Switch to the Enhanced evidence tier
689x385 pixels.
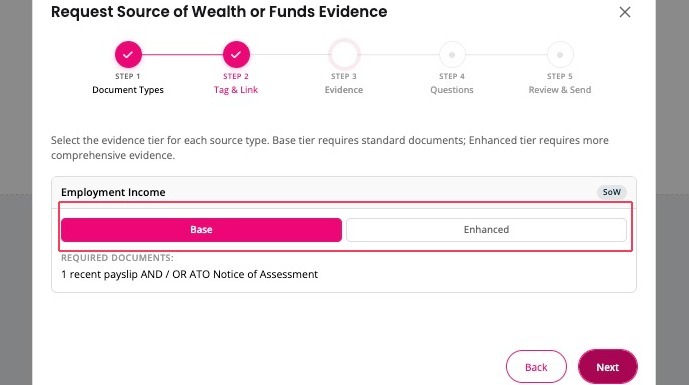tap(486, 229)
